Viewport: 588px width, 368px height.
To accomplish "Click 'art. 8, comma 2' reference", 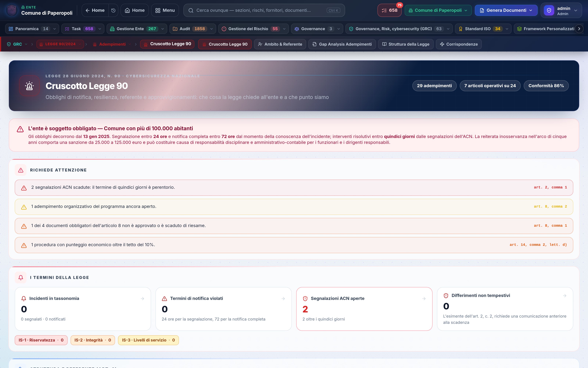I will point(550,207).
